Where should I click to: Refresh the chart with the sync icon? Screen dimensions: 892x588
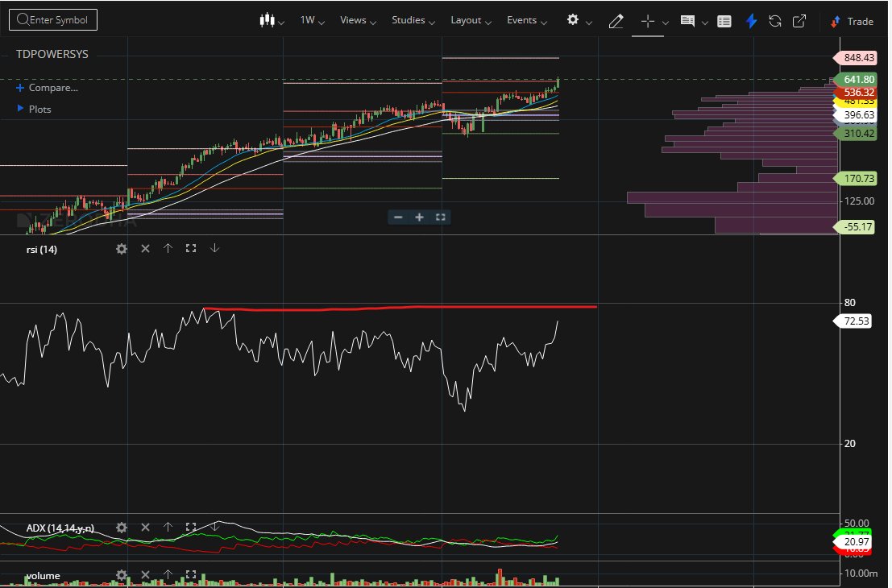[x=775, y=21]
